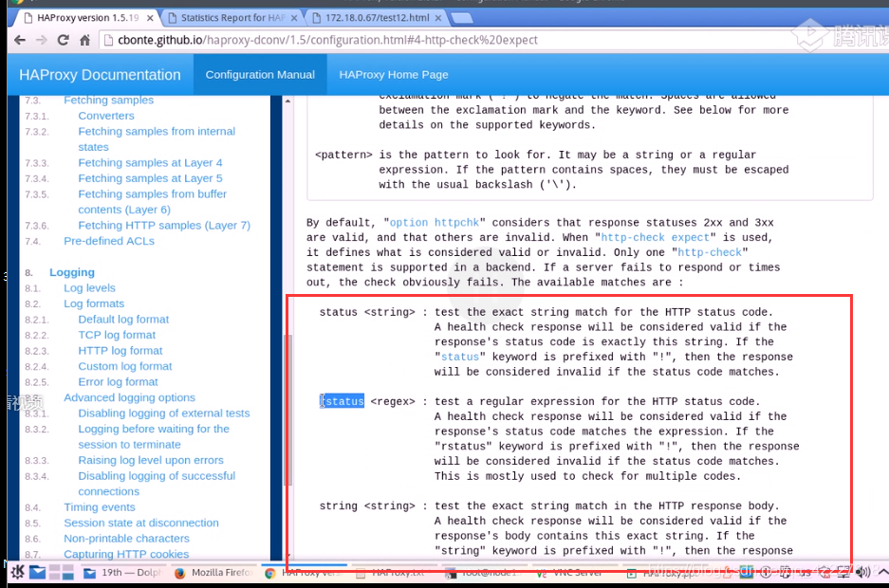
Task: Switch to the root@node1 terminal taskbar entry
Action: click(x=485, y=573)
